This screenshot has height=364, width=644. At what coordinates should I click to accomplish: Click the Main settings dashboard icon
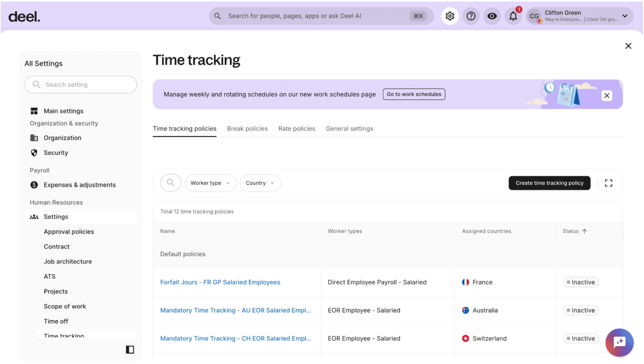tap(34, 111)
